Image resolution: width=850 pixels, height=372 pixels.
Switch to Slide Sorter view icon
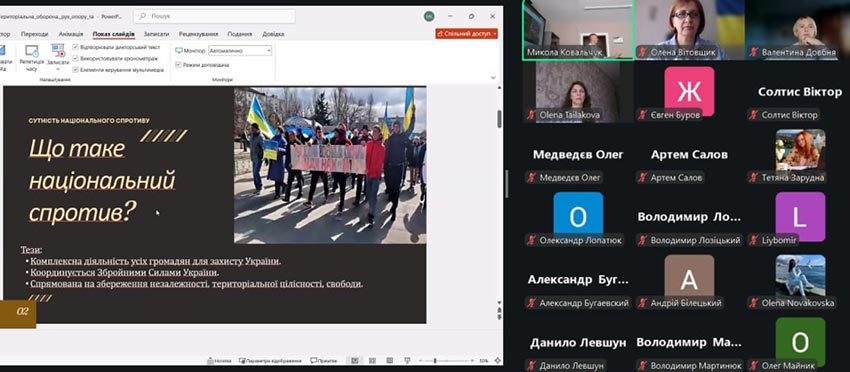click(372, 361)
